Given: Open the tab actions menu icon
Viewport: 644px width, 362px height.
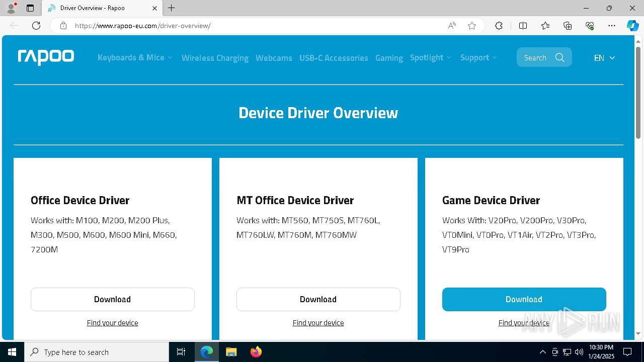Looking at the screenshot, I should click(x=30, y=8).
